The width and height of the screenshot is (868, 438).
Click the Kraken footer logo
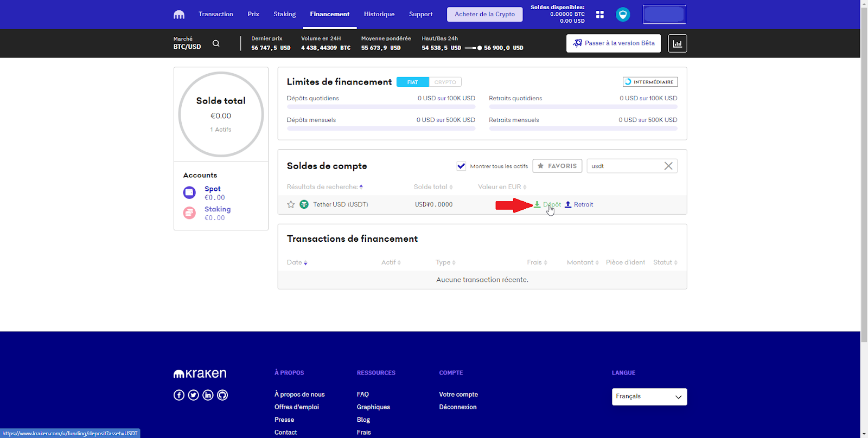click(200, 373)
